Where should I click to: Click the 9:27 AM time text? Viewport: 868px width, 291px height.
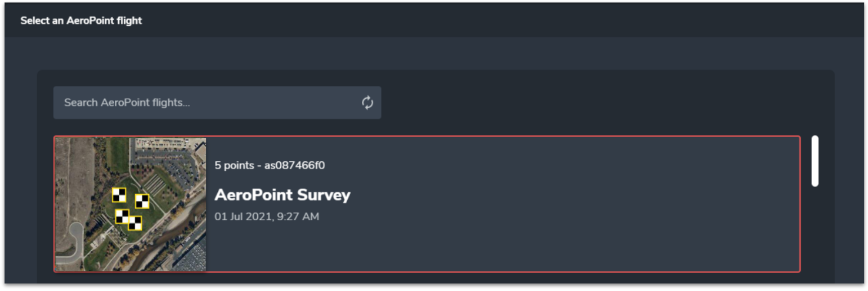298,217
